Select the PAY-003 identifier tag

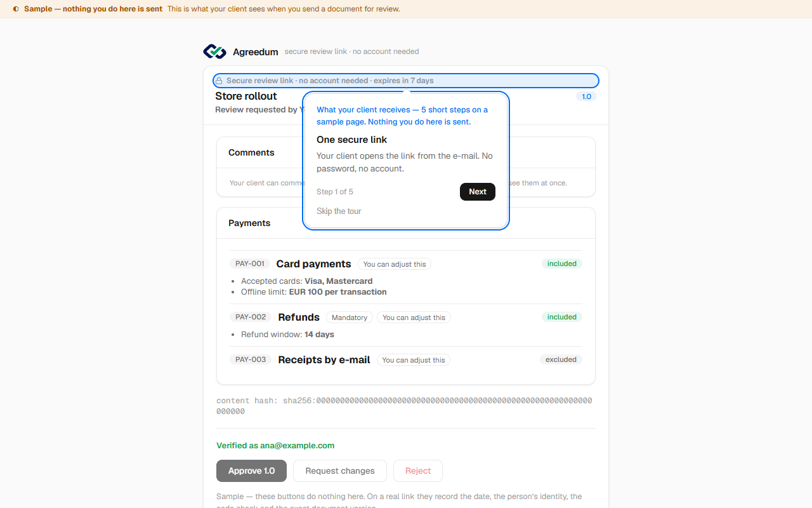pos(251,359)
